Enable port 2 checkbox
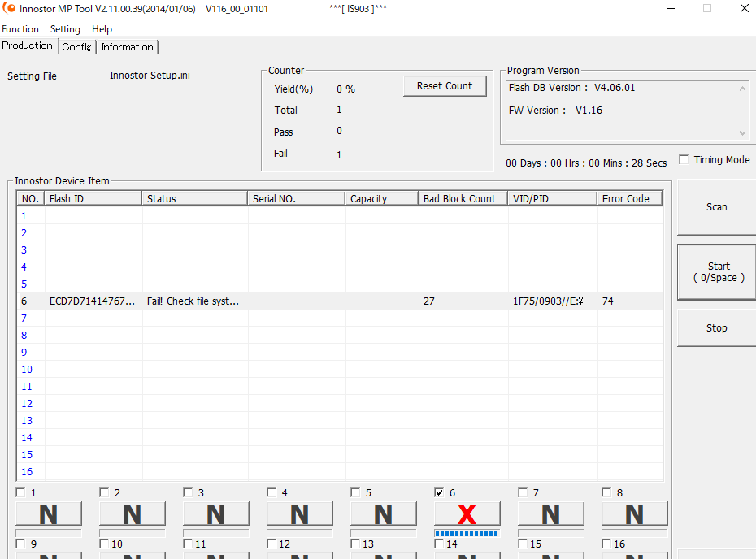The image size is (756, 559). coord(104,492)
